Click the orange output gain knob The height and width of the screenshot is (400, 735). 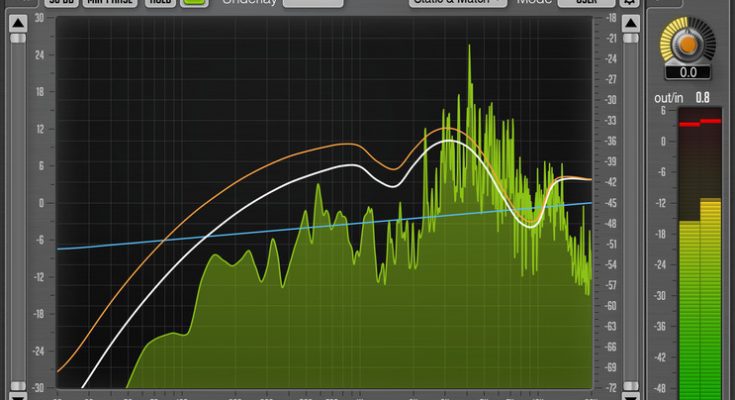tap(689, 43)
